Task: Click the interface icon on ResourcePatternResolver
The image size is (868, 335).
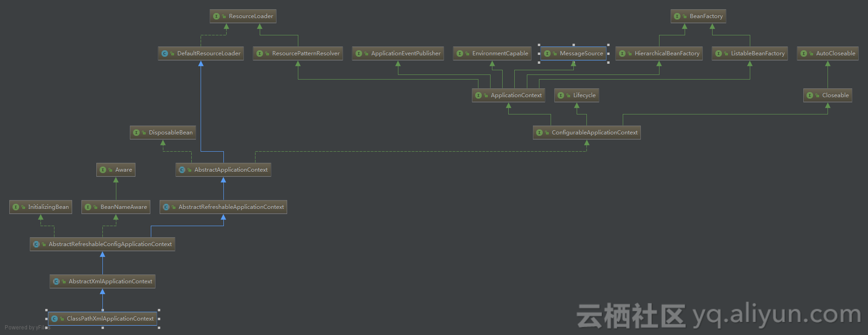Action: (x=260, y=54)
